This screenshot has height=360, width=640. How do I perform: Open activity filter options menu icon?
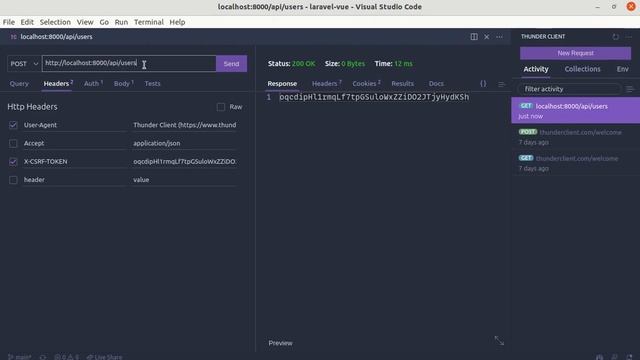[x=629, y=89]
